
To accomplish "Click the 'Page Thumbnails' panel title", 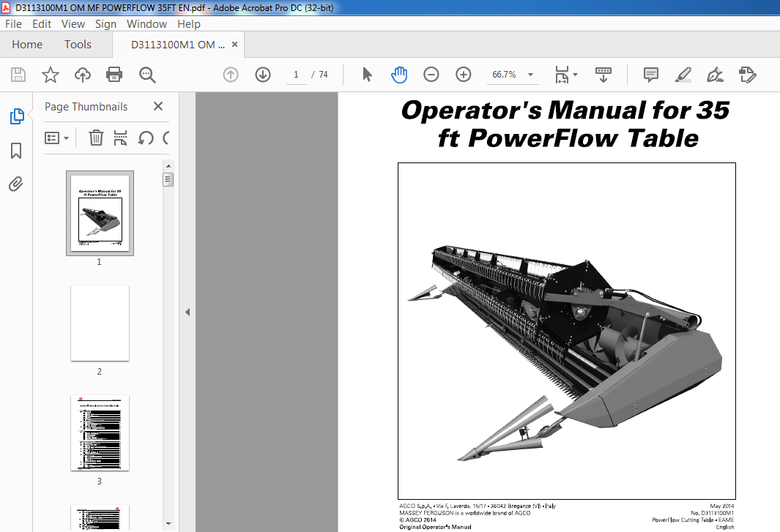I will coord(86,107).
